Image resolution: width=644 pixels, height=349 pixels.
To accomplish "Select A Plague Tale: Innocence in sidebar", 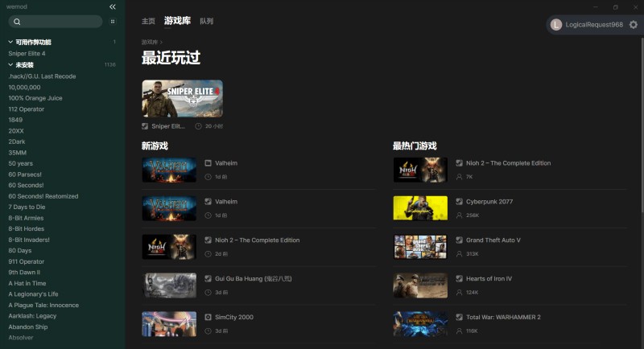I will [x=43, y=305].
